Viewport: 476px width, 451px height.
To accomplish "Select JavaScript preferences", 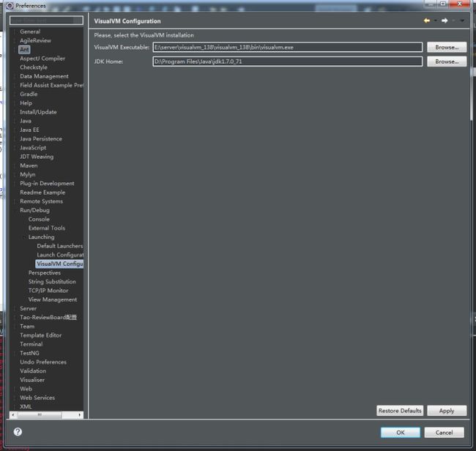I will pos(33,147).
